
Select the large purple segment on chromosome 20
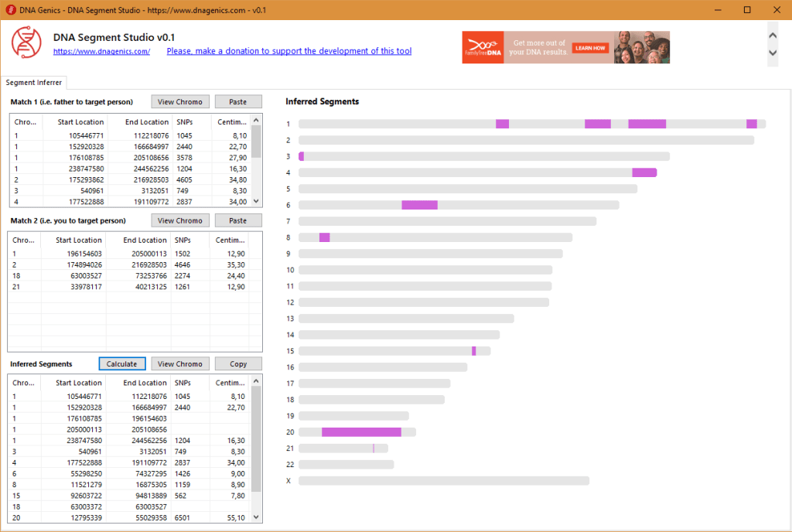coord(361,432)
